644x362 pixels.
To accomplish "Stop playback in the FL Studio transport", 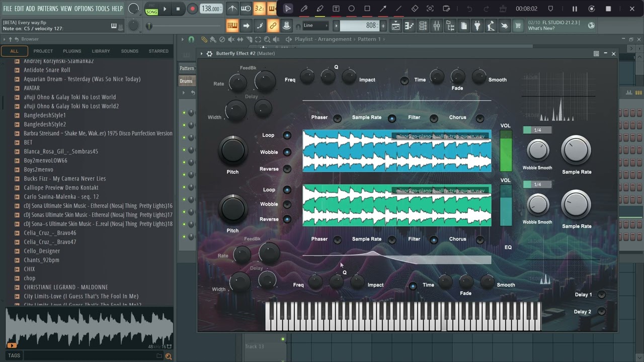I will pos(178,9).
